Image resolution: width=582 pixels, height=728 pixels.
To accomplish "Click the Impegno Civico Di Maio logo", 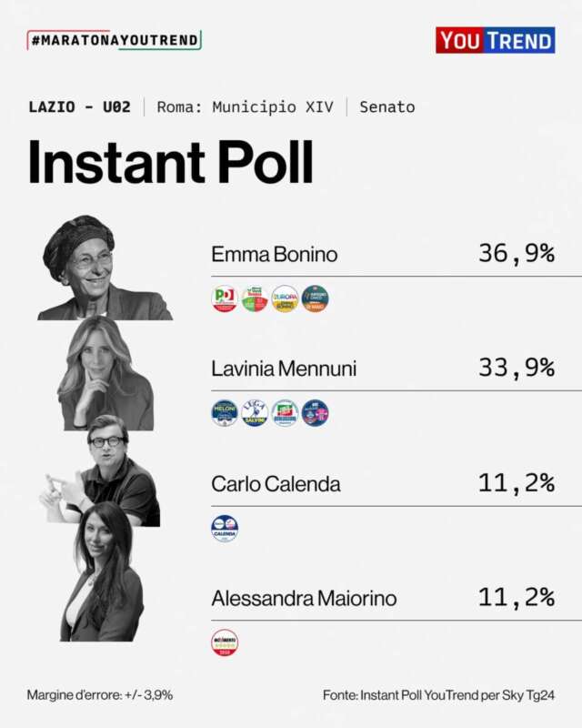I will [x=315, y=298].
